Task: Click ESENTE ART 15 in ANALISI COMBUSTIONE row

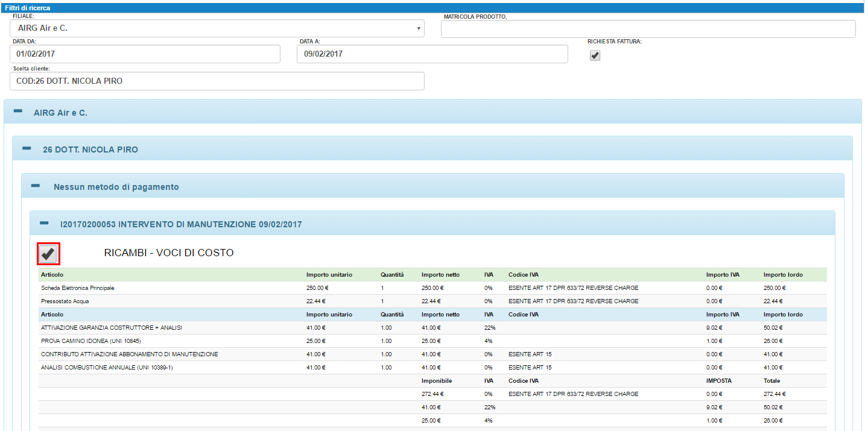Action: (530, 368)
